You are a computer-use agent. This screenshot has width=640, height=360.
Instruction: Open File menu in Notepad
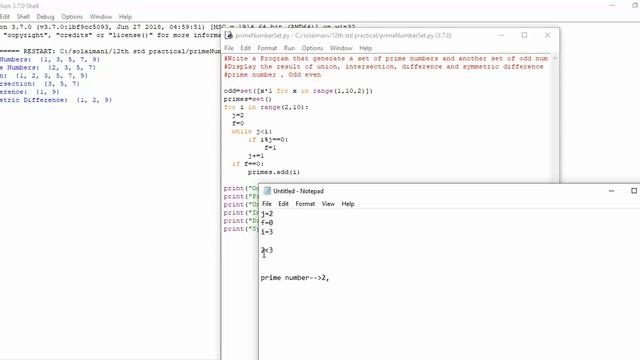click(267, 204)
